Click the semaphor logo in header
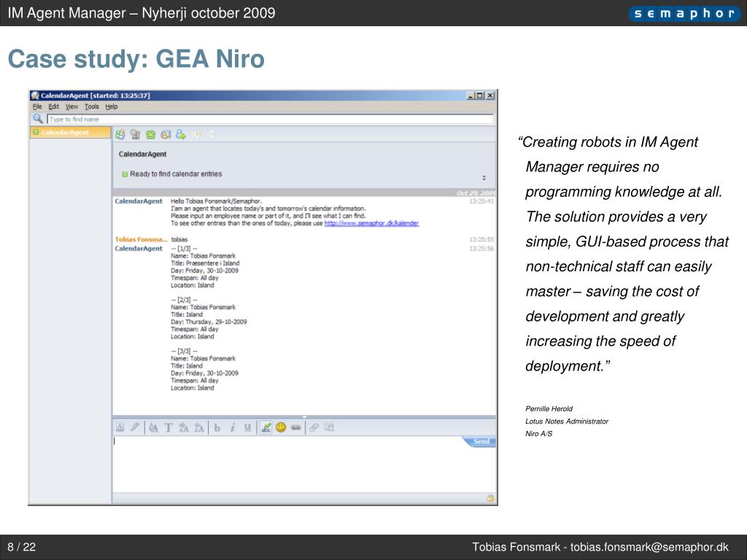 (x=684, y=13)
